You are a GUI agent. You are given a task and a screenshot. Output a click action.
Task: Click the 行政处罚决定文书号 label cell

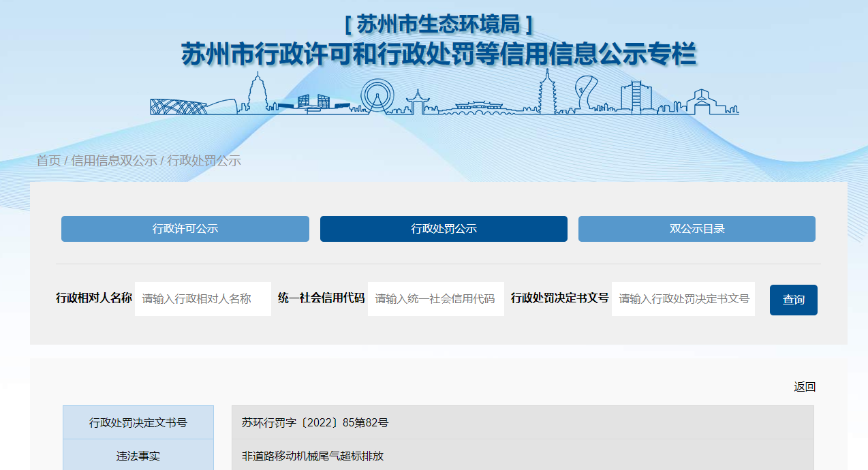point(138,423)
